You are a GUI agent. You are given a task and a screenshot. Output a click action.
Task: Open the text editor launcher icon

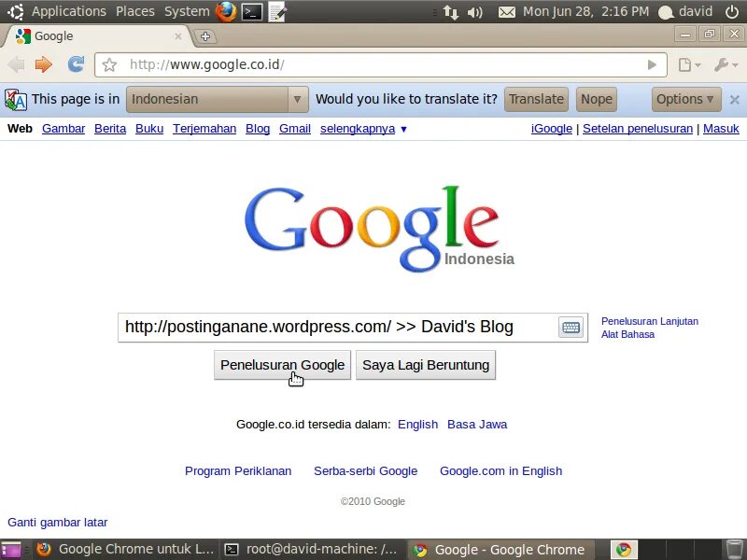tap(277, 12)
